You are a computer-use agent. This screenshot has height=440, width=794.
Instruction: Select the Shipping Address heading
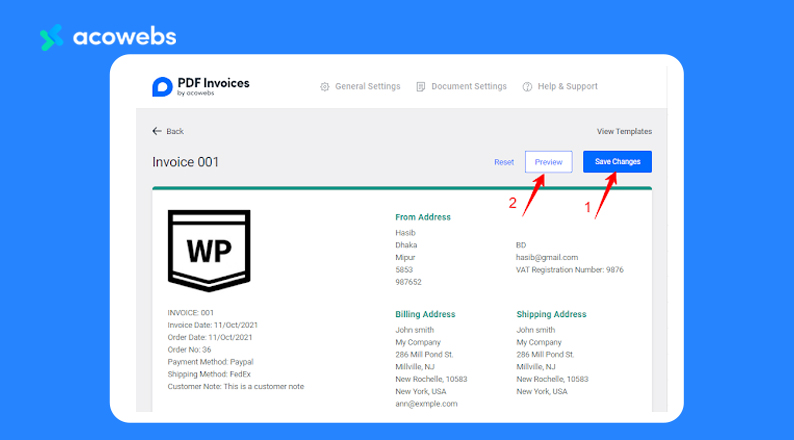tap(551, 314)
